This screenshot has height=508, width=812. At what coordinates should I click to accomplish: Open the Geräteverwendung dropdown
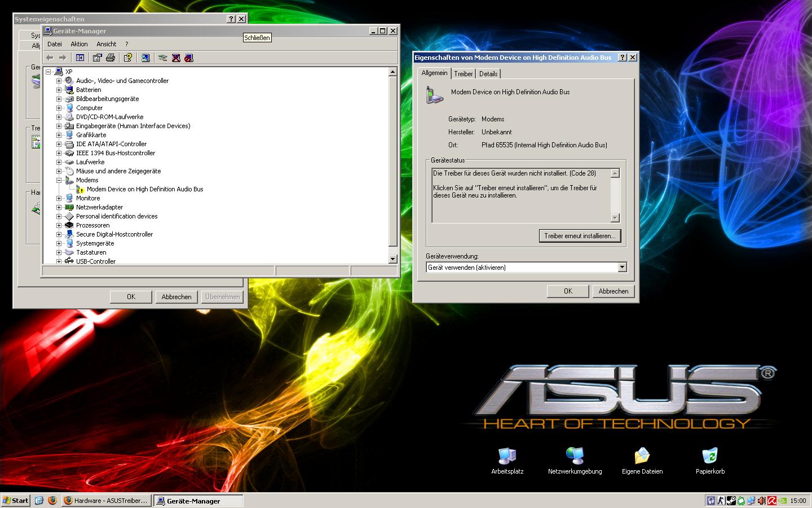[x=623, y=268]
